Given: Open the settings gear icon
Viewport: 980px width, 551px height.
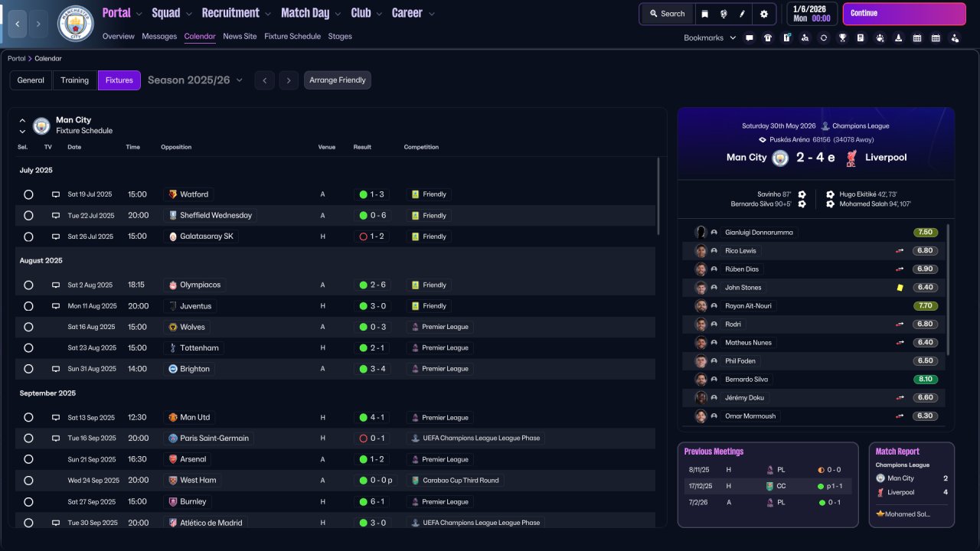Looking at the screenshot, I should tap(763, 14).
